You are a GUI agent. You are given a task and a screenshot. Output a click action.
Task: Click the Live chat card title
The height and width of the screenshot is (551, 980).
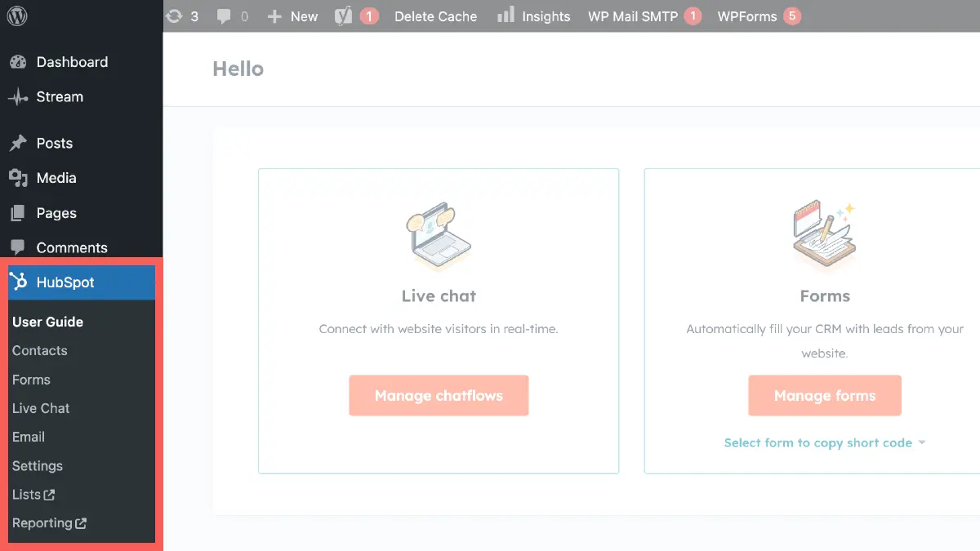pyautogui.click(x=439, y=296)
